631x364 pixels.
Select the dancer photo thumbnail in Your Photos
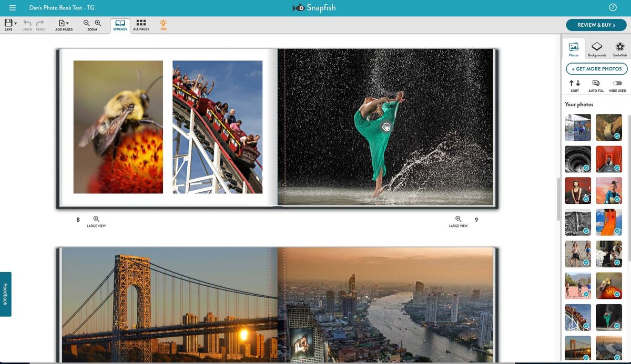(x=609, y=317)
